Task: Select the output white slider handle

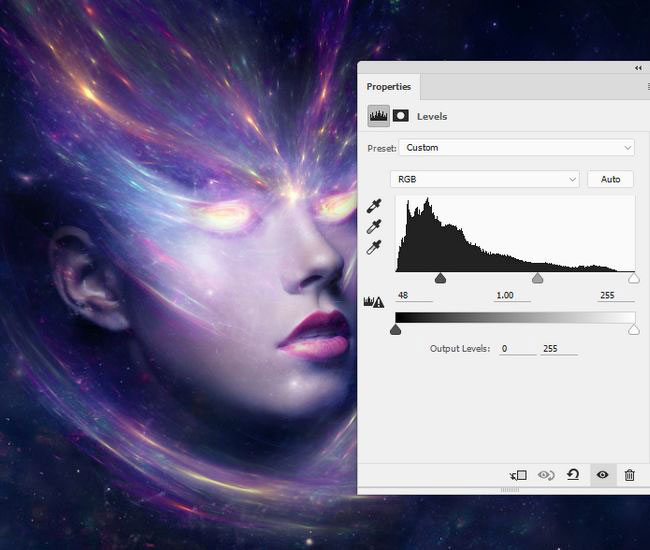Action: 633,330
